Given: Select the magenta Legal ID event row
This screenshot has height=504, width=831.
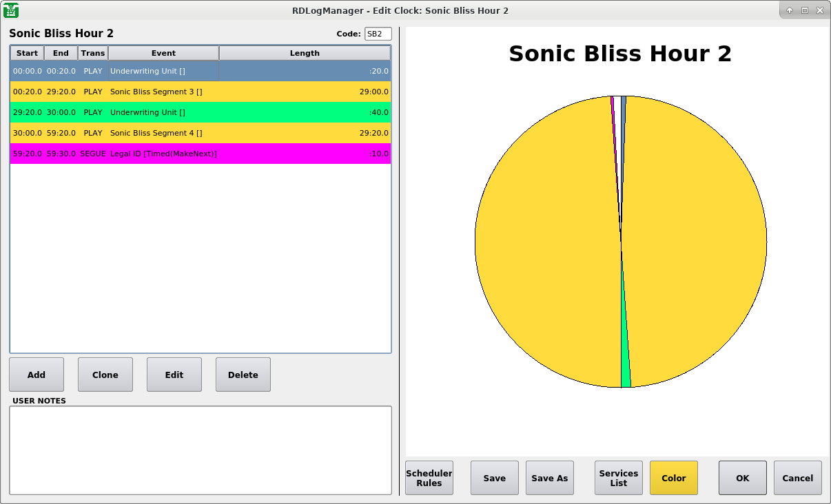Looking at the screenshot, I should point(200,154).
